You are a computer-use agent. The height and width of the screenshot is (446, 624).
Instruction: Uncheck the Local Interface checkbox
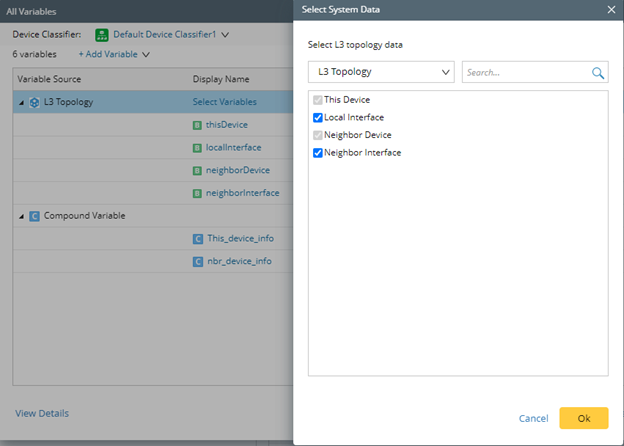pos(318,118)
